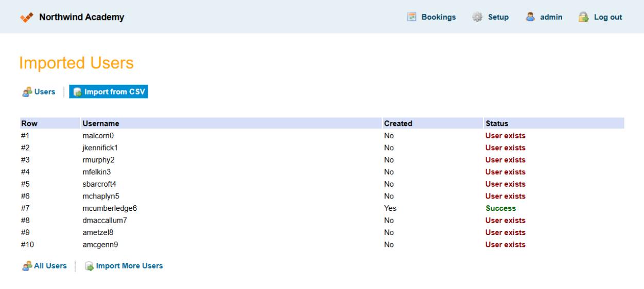Click the Bookings calendar icon
The image size is (644, 289).
(411, 17)
